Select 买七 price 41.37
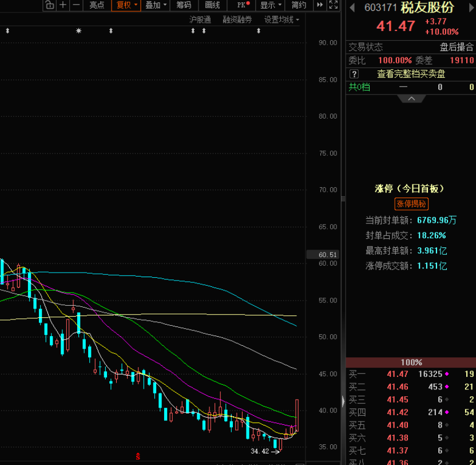 (398, 451)
